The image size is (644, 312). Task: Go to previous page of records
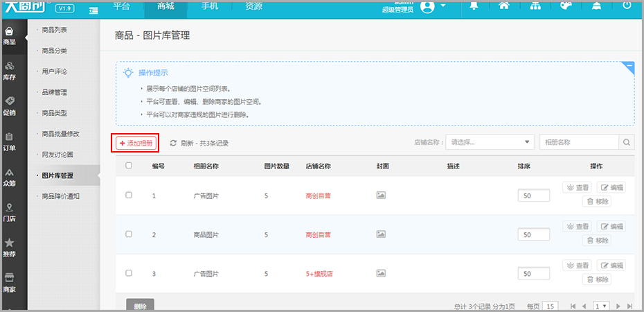tap(584, 306)
